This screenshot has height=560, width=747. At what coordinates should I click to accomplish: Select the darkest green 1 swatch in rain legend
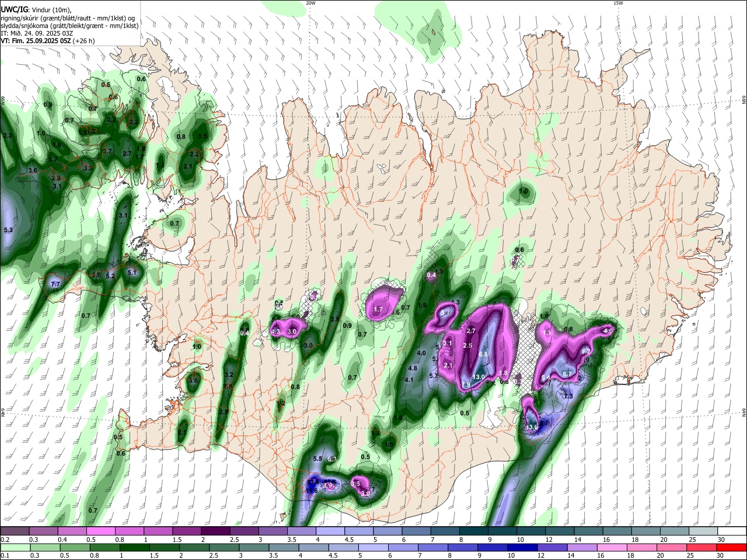(134, 547)
